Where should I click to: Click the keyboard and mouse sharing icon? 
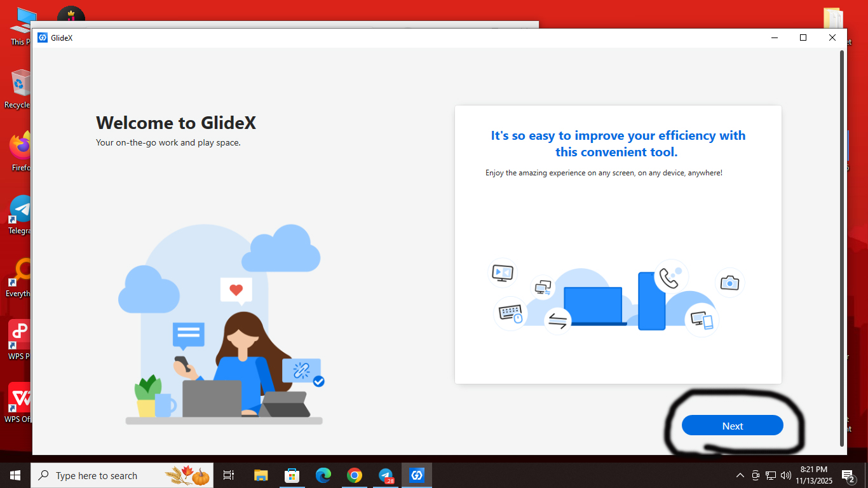(510, 313)
